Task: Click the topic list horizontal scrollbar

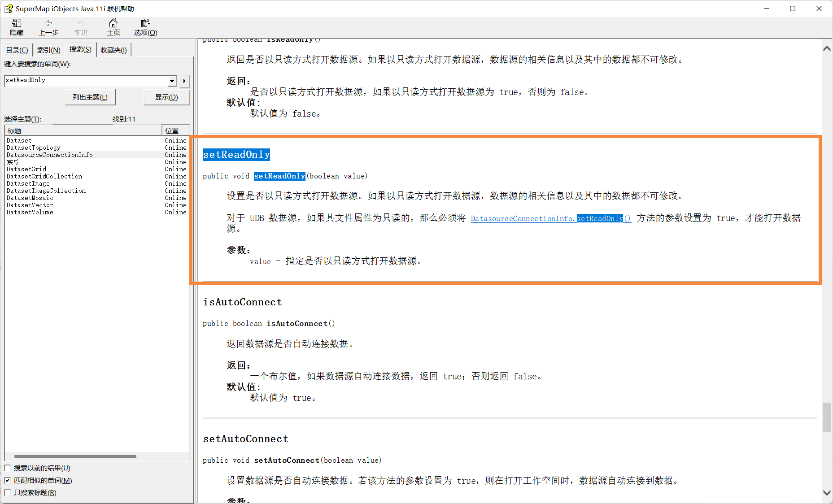Action: pyautogui.click(x=75, y=456)
